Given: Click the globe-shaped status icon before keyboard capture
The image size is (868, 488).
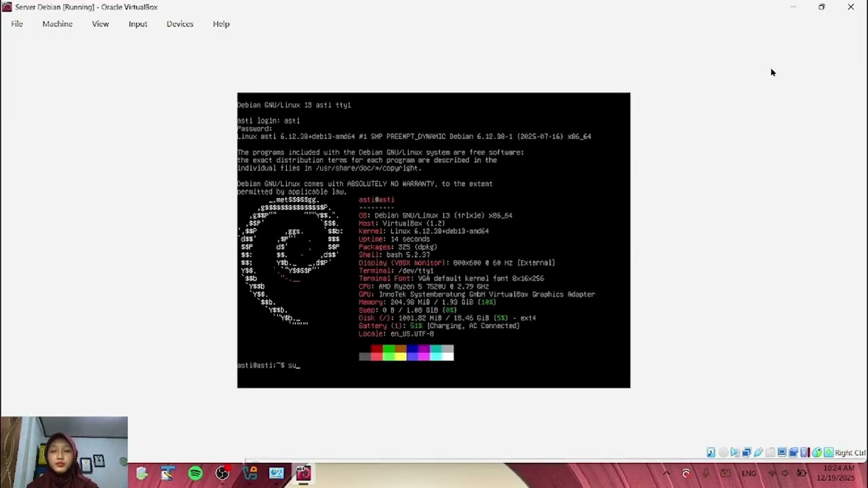Looking at the screenshot, I should pyautogui.click(x=817, y=453).
